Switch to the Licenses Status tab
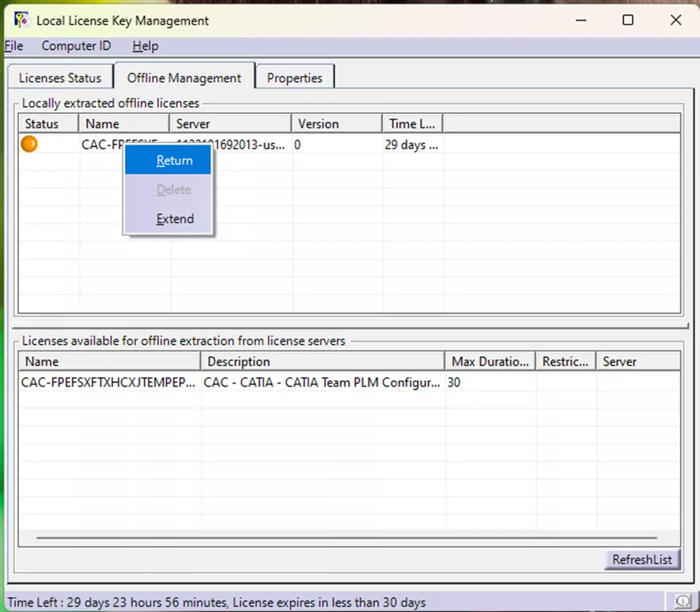The width and height of the screenshot is (700, 612). (x=59, y=77)
